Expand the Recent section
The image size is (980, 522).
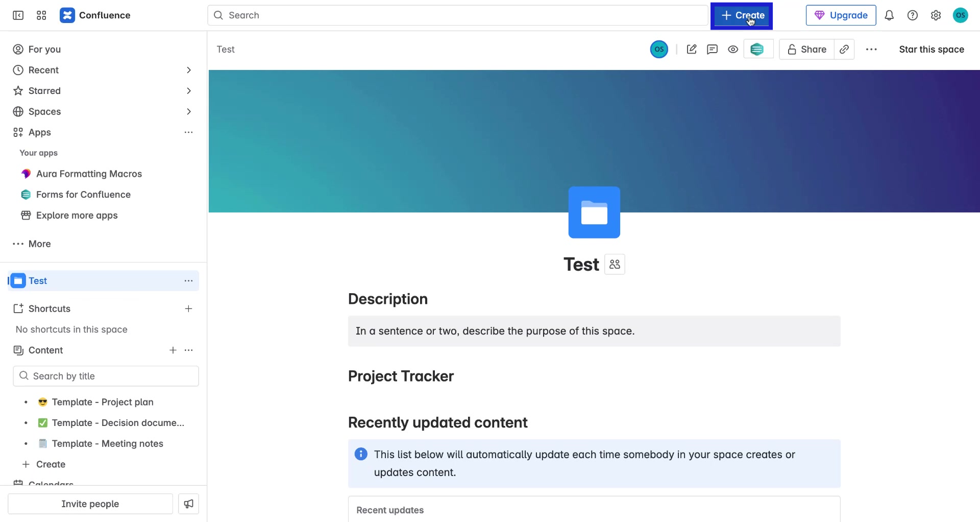click(189, 70)
